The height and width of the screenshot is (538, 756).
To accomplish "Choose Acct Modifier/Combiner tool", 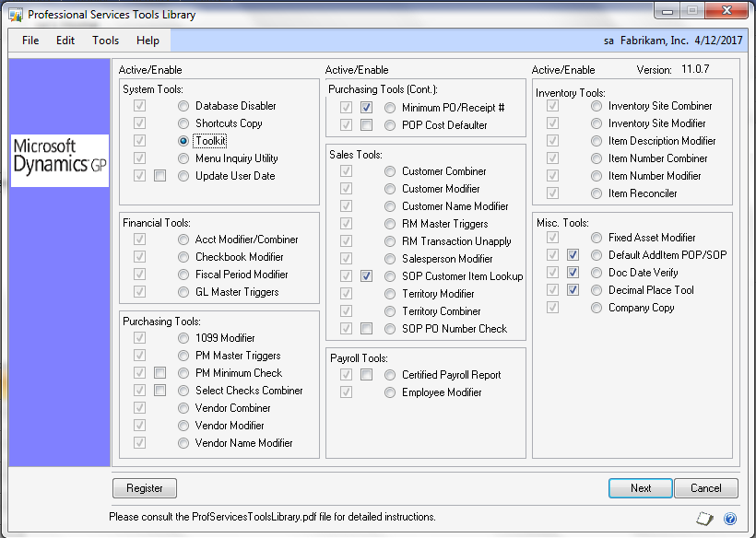I will [183, 240].
